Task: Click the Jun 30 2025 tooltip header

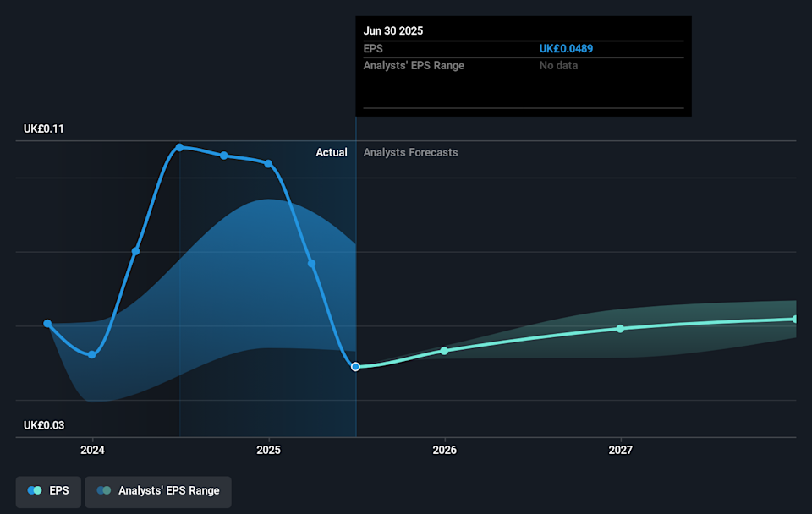Action: click(393, 30)
